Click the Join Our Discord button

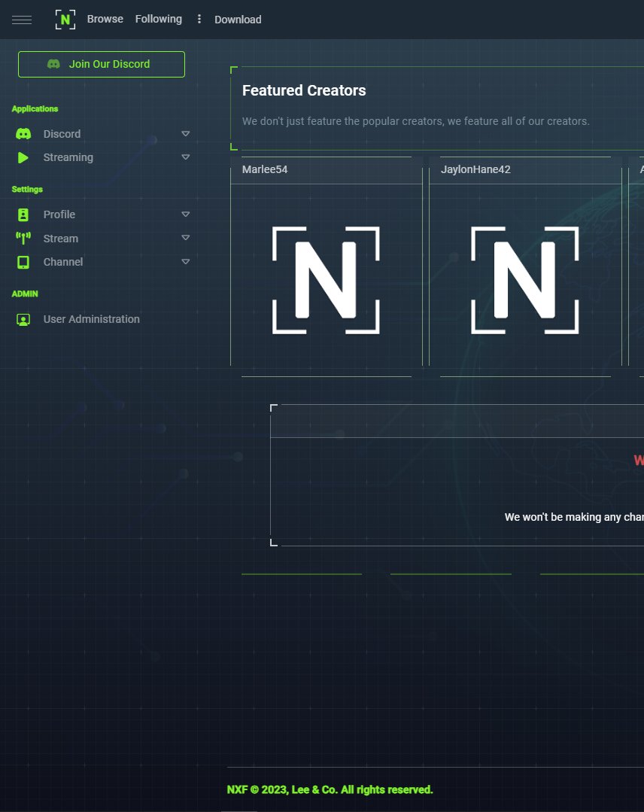click(x=101, y=64)
